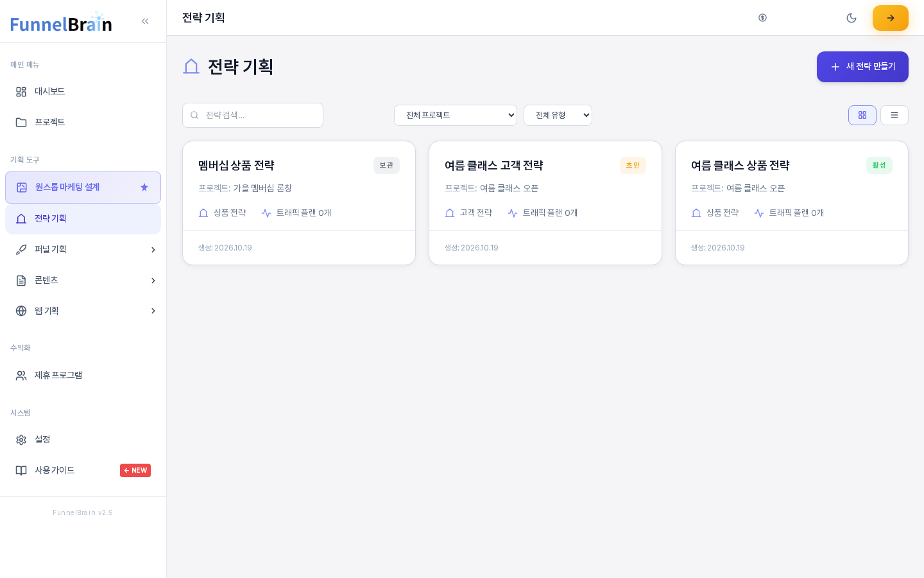Screen dimensions: 924x578
Task: Open 사용 가이드 link
Action: point(83,471)
